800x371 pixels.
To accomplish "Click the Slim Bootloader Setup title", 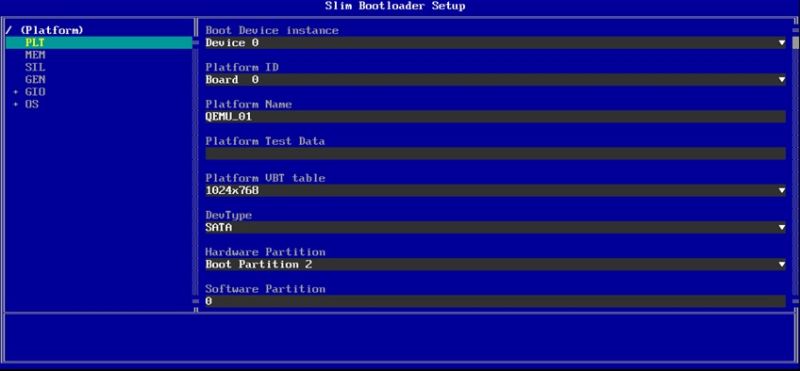I will click(x=395, y=6).
